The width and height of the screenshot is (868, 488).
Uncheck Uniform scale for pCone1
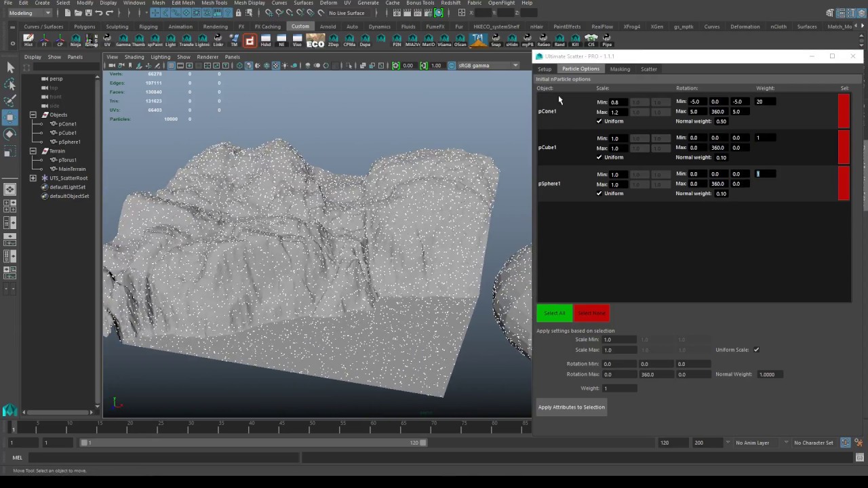[599, 121]
